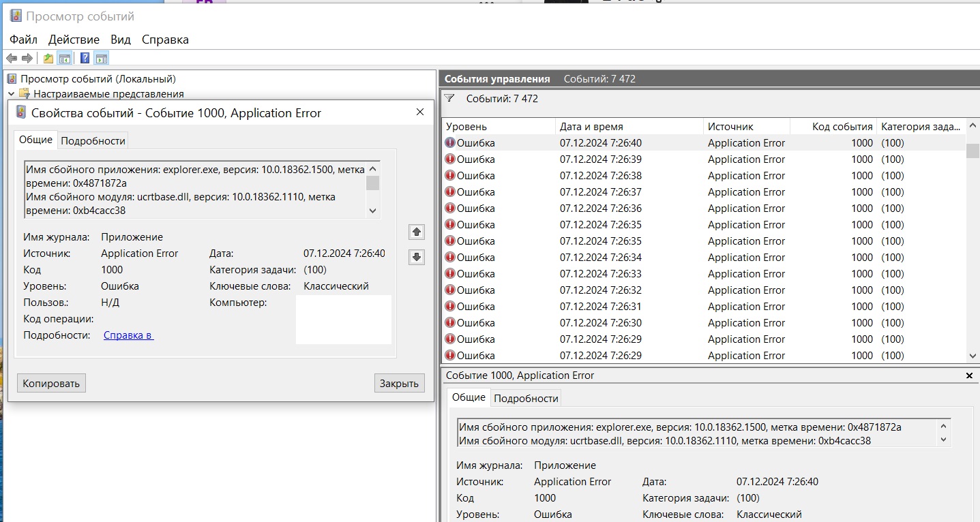This screenshot has width=980, height=522.
Task: Click the error icon of the 7:26:30 event
Action: [x=450, y=323]
